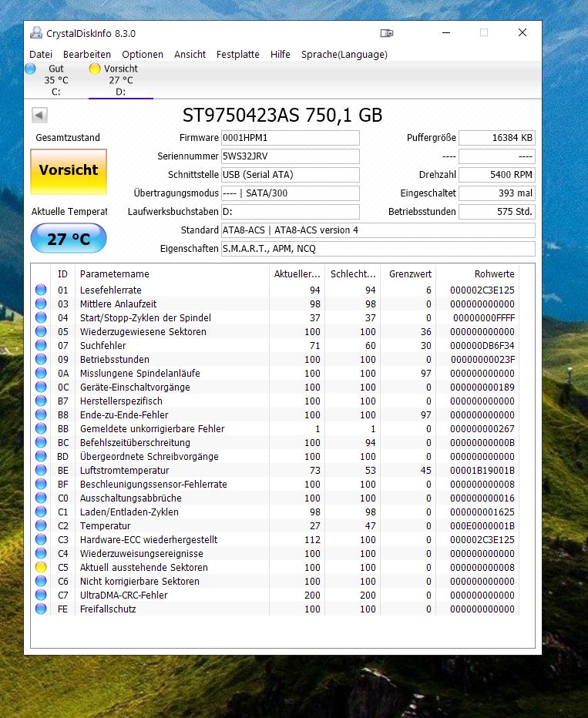
Task: Click the blue orb for Suchfehler row
Action: click(x=41, y=345)
